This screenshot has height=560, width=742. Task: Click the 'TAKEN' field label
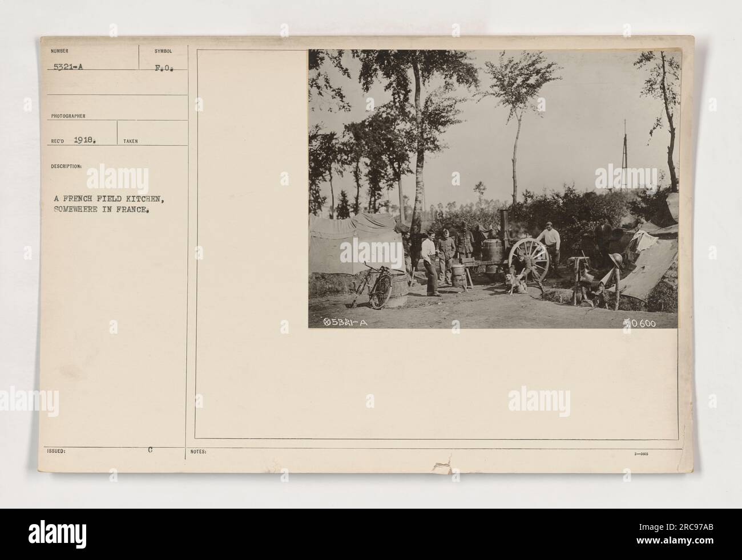131,141
